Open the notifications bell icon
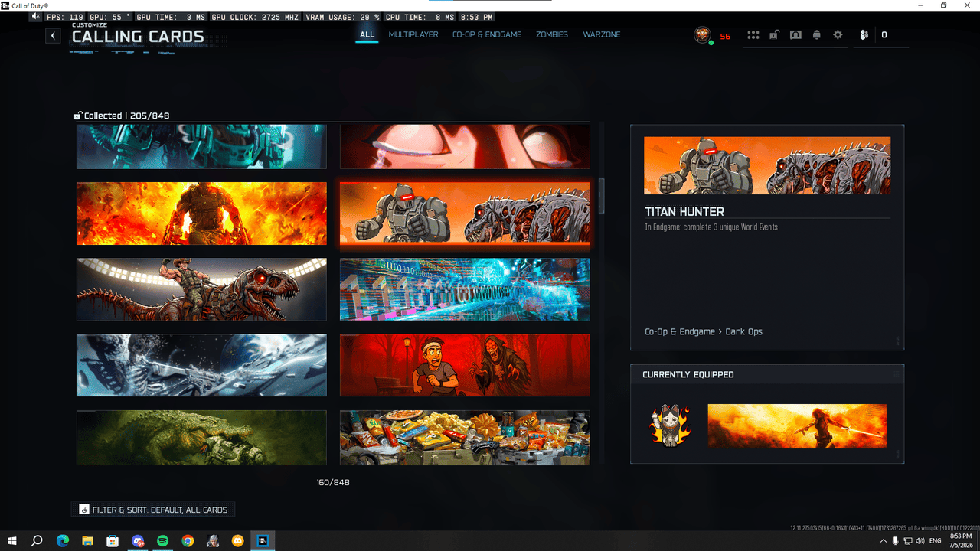Screen dimensions: 980x551 (x=817, y=35)
